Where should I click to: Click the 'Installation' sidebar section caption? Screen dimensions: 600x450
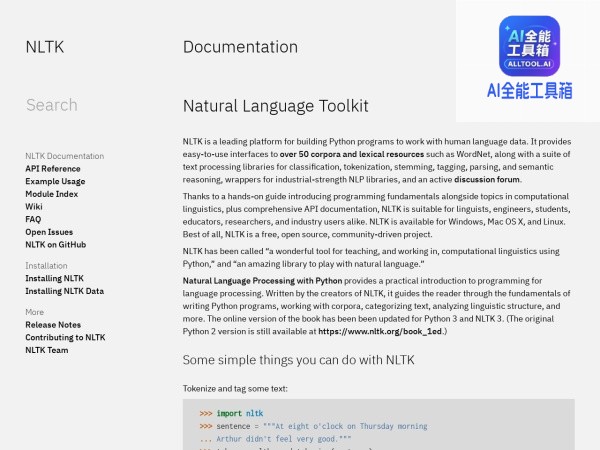pyautogui.click(x=46, y=266)
